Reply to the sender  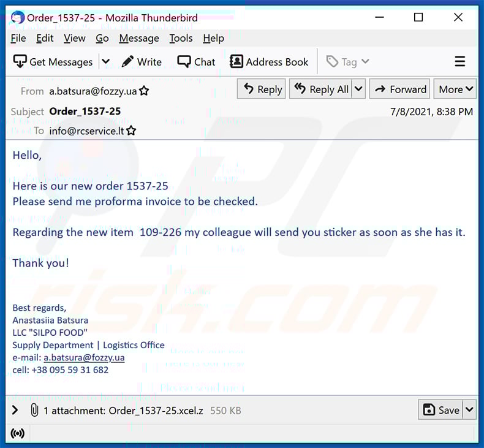click(x=261, y=89)
